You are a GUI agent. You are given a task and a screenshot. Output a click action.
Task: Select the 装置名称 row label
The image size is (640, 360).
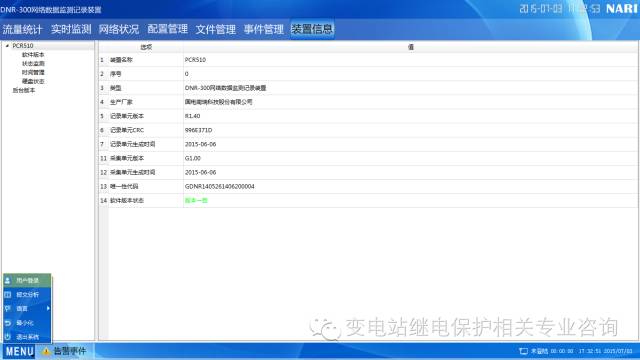pyautogui.click(x=121, y=60)
